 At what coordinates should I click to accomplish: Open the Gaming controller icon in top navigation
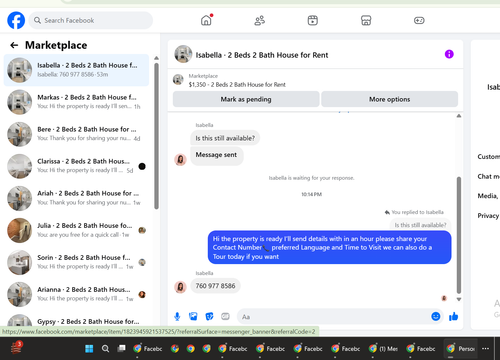(x=419, y=20)
